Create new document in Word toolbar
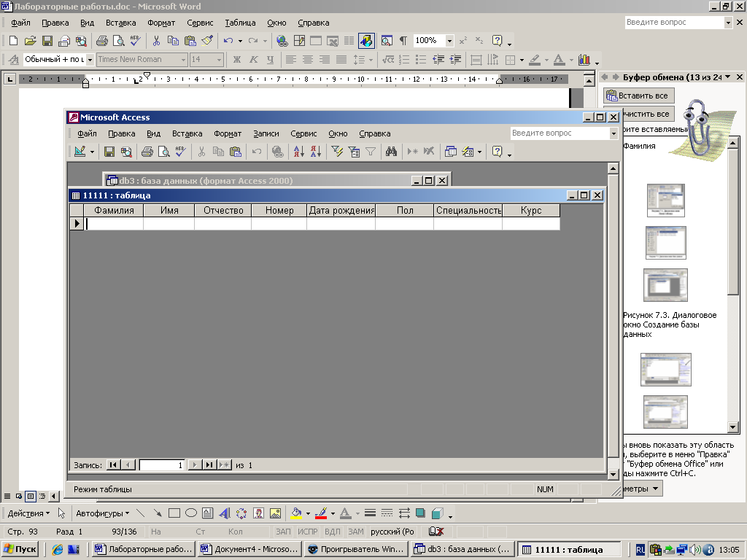Image resolution: width=747 pixels, height=560 pixels. [13, 41]
